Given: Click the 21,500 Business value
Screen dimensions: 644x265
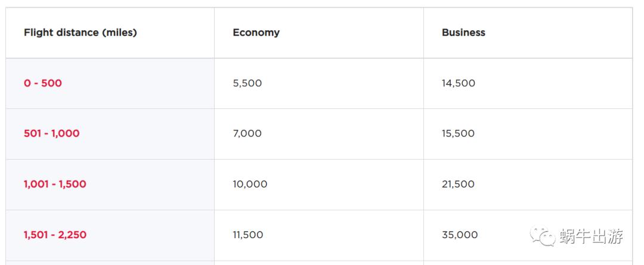Looking at the screenshot, I should pos(459,184).
